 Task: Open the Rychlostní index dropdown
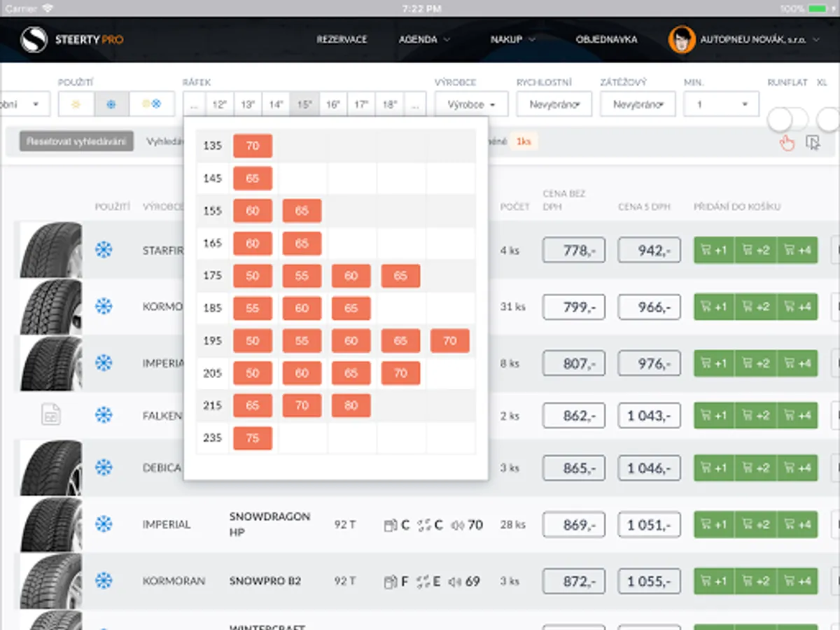click(x=554, y=104)
